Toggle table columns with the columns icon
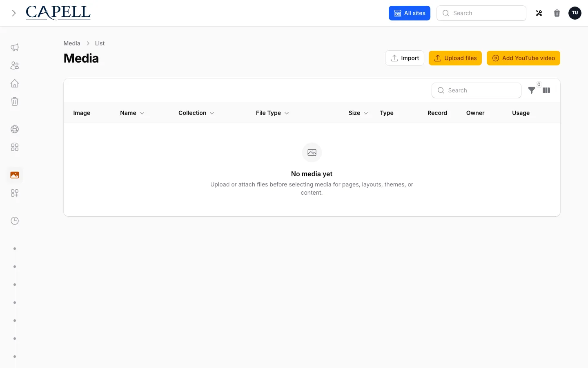Viewport: 588px width, 368px height. (x=546, y=90)
